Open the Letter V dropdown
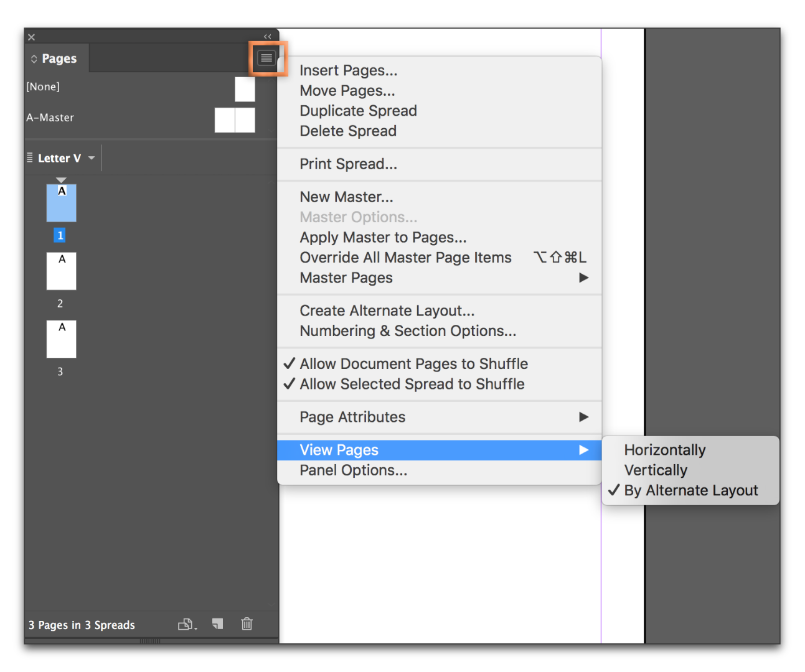The height and width of the screenshot is (672, 805). coord(90,157)
